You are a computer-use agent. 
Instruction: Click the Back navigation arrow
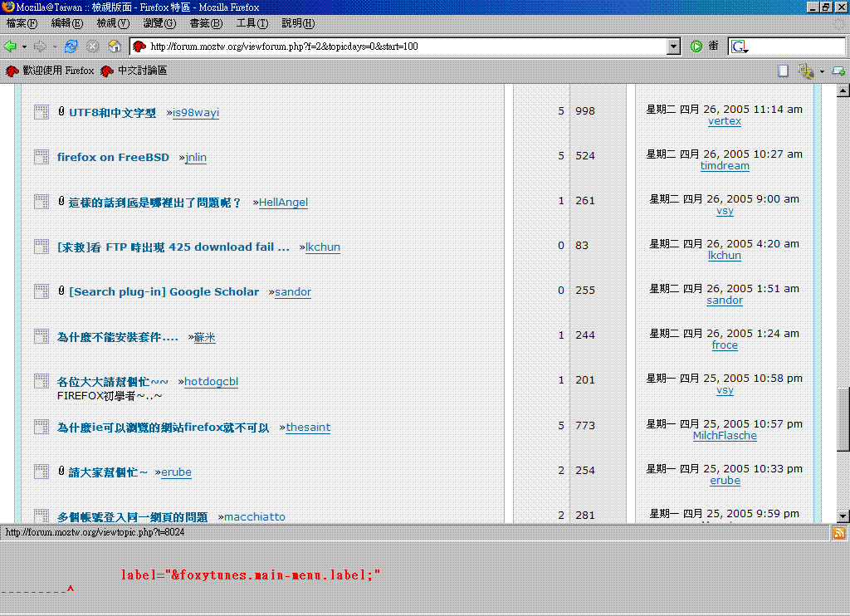[10, 46]
